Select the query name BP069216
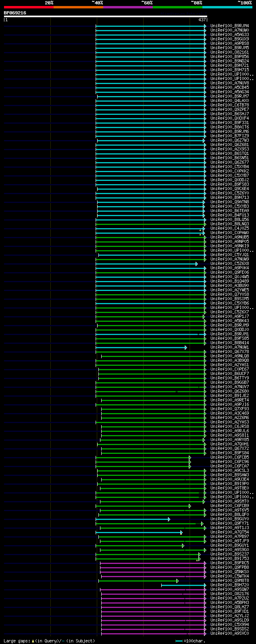Viewport: 256px width, 644px height. point(15,13)
